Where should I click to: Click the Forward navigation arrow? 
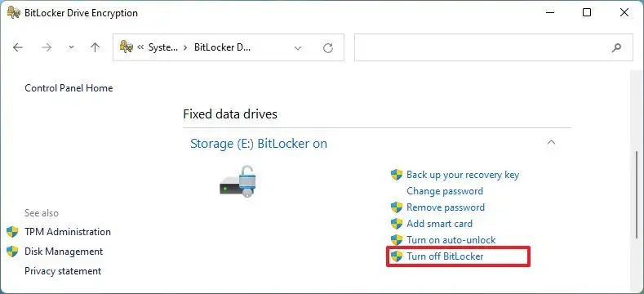[x=47, y=47]
